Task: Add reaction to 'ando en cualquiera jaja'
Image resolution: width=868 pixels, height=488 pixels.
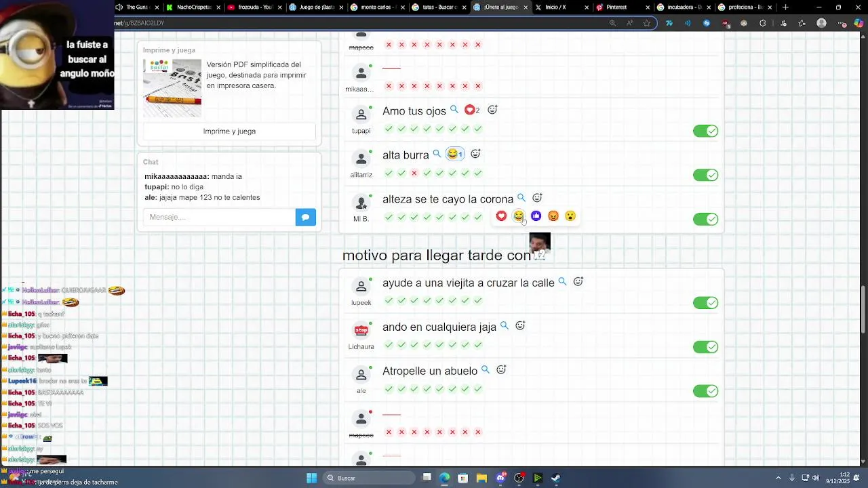Action: point(521,325)
